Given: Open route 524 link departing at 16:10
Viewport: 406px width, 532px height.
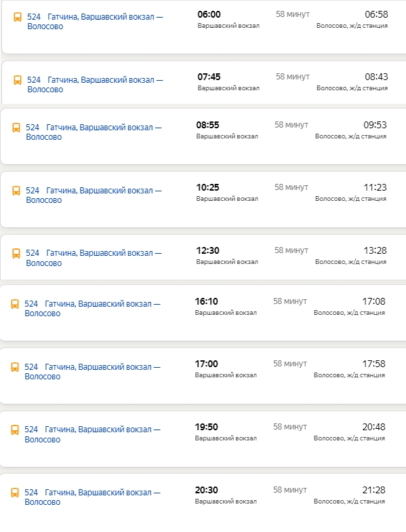Looking at the screenshot, I should point(92,308).
